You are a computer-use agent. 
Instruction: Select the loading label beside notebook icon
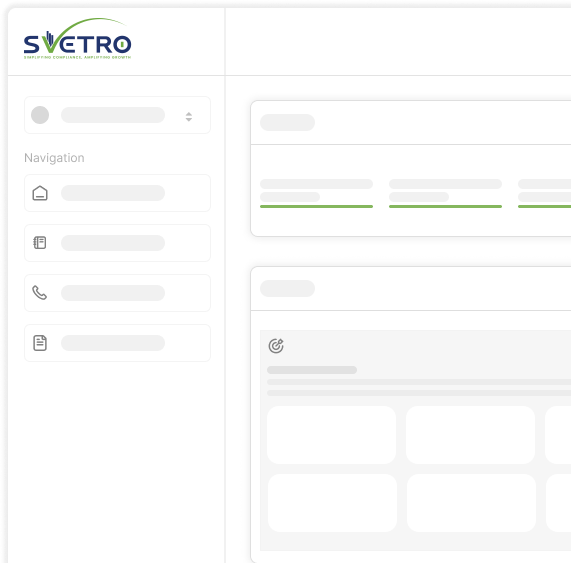[113, 243]
